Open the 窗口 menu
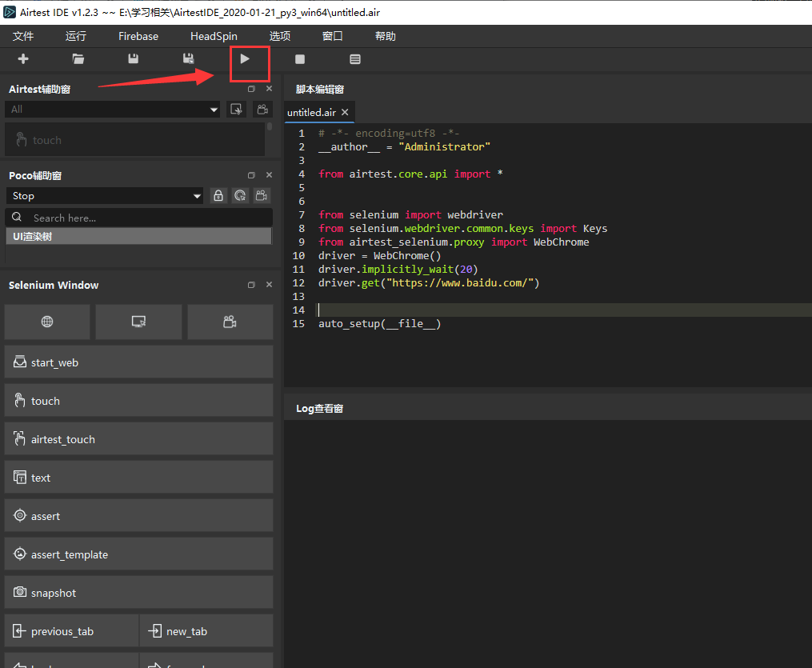812x668 pixels. 333,36
